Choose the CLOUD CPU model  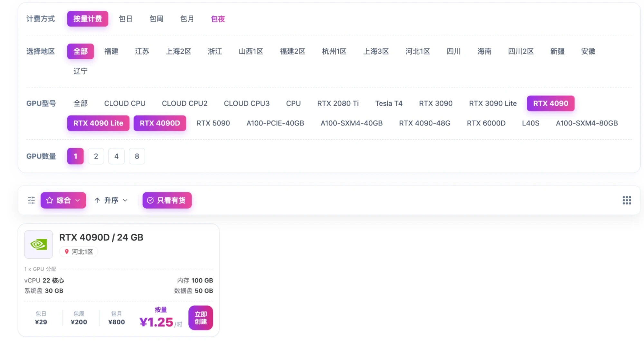125,103
